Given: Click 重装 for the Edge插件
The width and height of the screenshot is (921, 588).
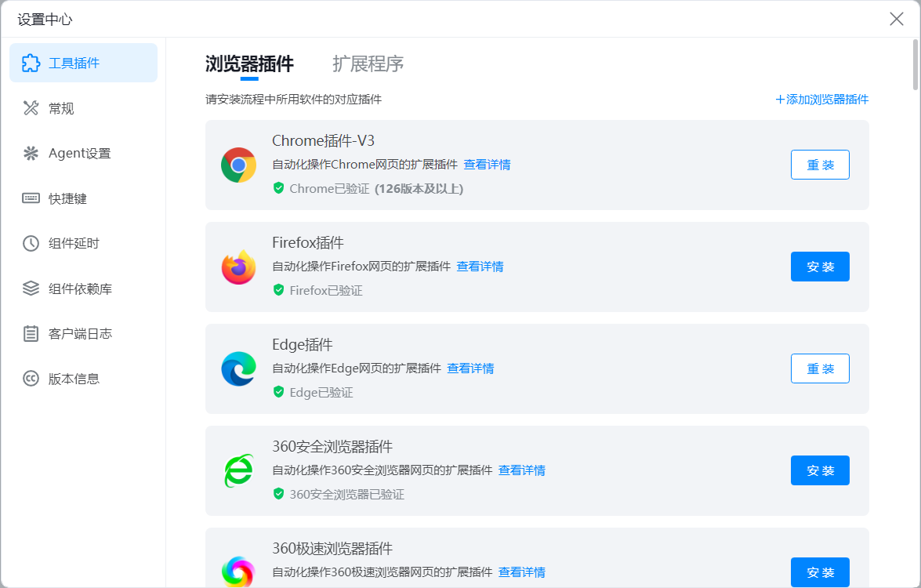Looking at the screenshot, I should coord(820,368).
